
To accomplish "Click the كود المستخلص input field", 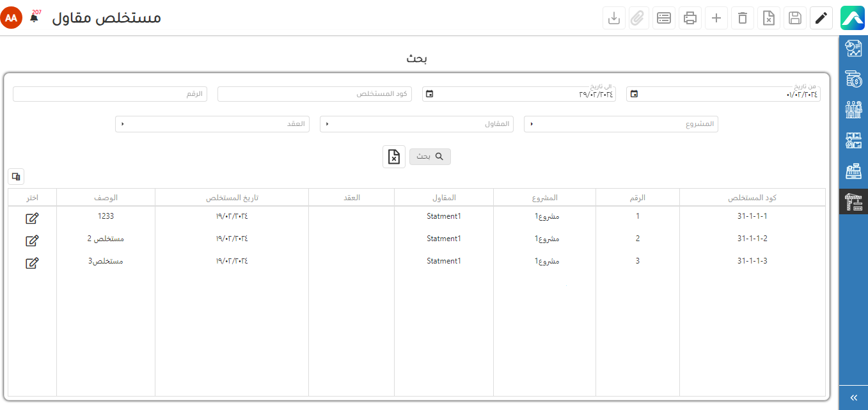I will coord(314,94).
